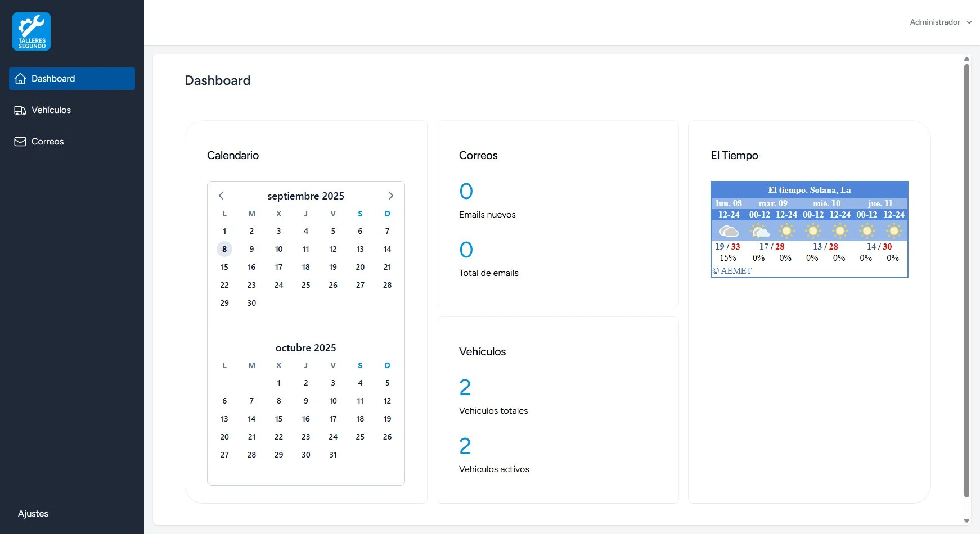This screenshot has width=980, height=534.
Task: Click the scrollbar down arrow
Action: (x=966, y=521)
